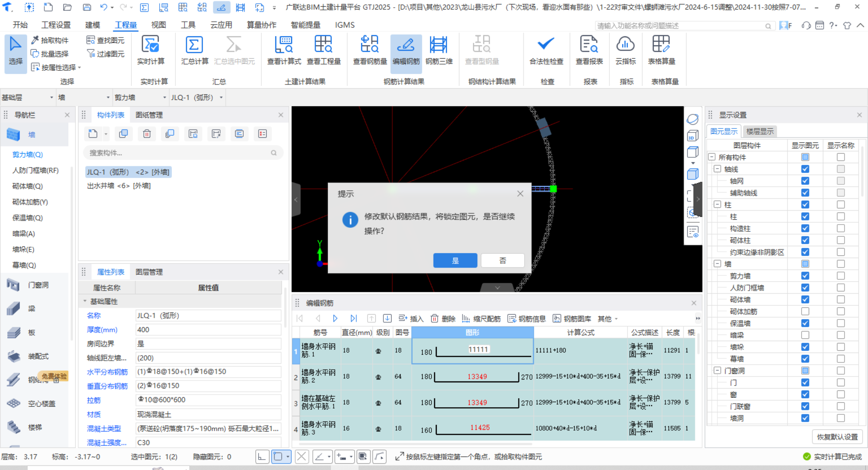Screen dimensions: 868x470
Task: Click the 搜索构件 search field
Action: click(x=183, y=153)
